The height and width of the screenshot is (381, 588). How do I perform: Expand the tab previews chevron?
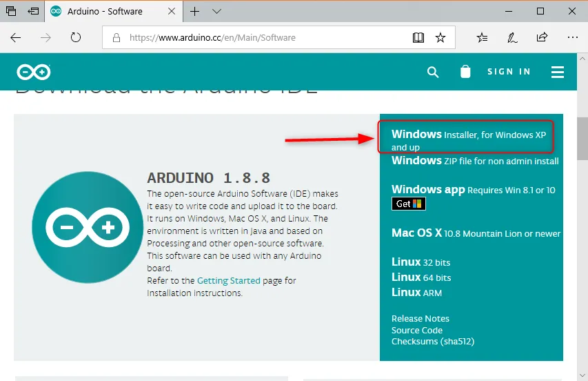tap(216, 11)
